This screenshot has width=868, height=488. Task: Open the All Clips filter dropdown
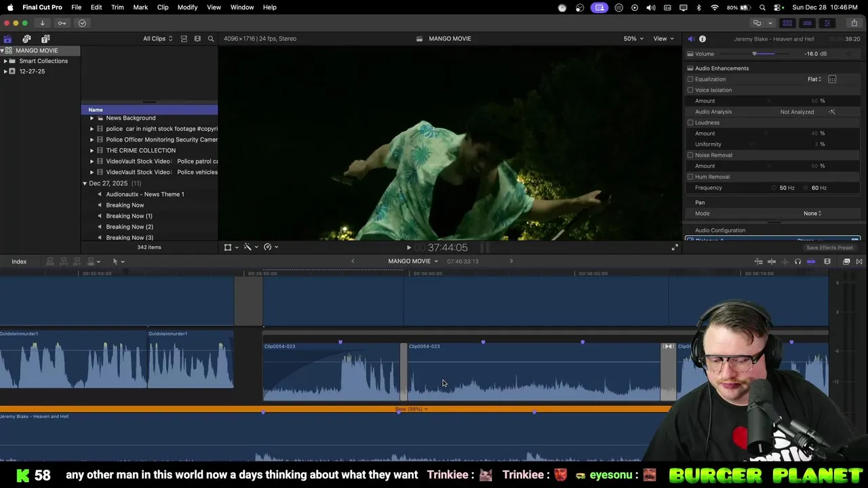tap(157, 39)
